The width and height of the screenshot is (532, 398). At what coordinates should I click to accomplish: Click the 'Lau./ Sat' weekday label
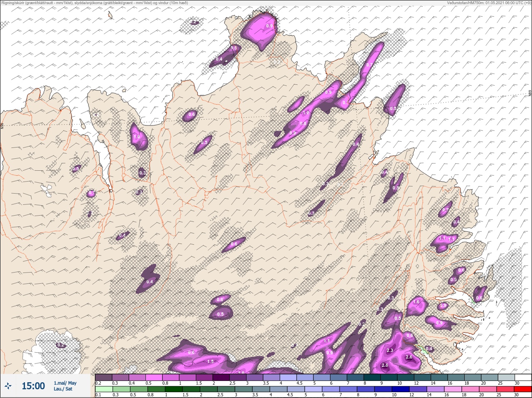point(63,389)
